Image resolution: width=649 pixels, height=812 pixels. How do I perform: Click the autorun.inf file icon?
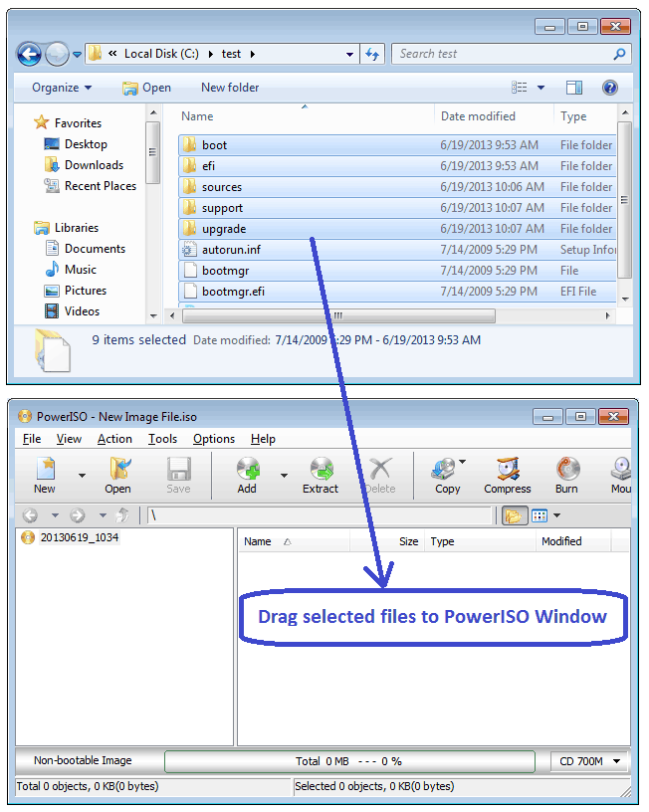click(x=190, y=250)
